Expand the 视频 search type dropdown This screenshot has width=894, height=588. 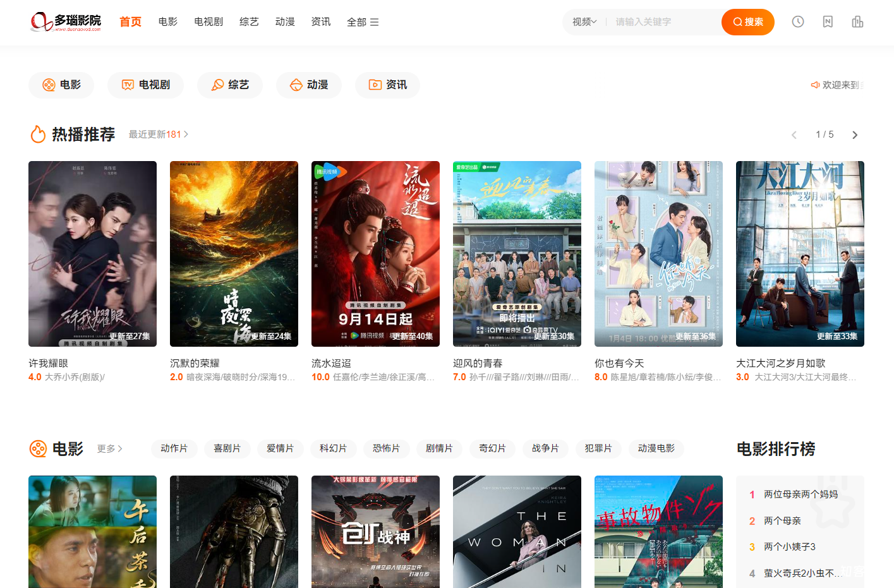tap(584, 22)
